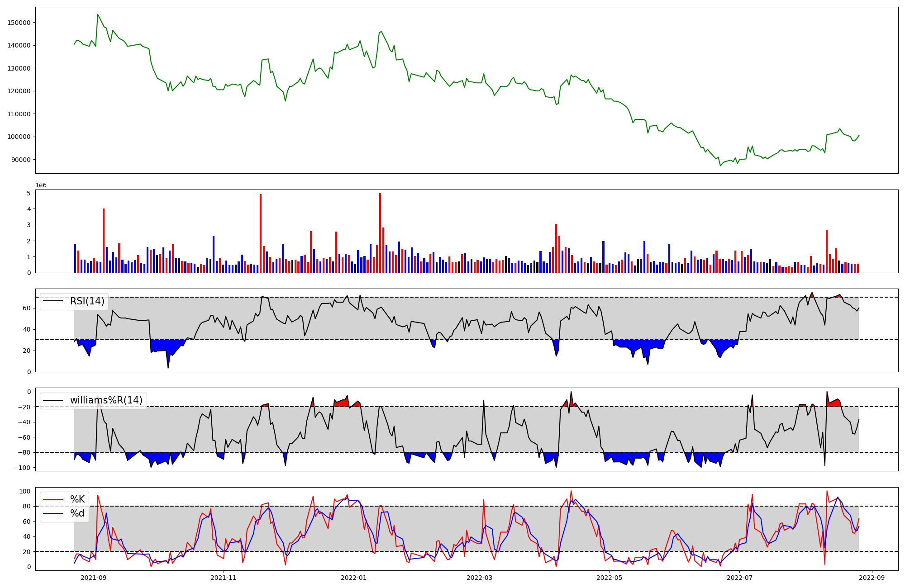Click the williams%R(14) legend label
The height and width of the screenshot is (588, 905).
106,400
